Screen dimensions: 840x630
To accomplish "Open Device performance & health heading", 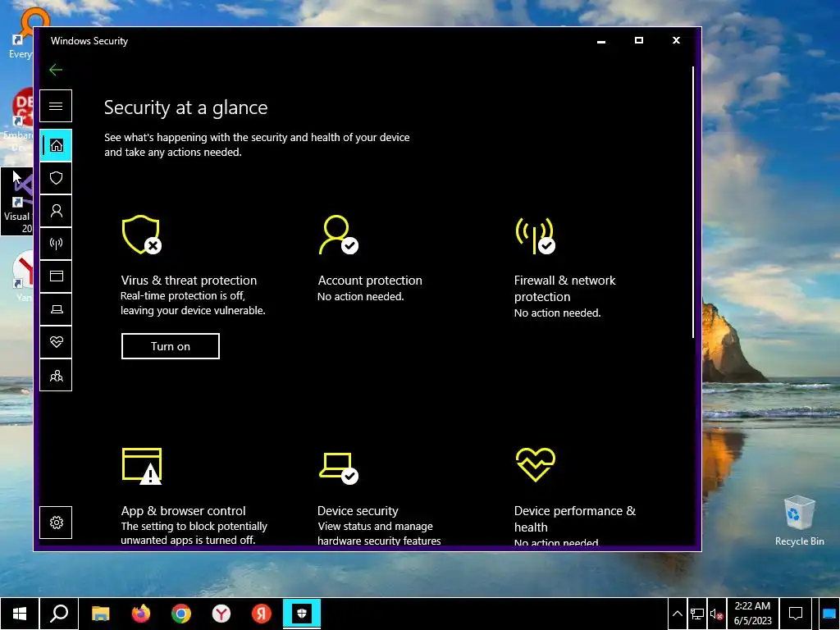I will [x=574, y=518].
